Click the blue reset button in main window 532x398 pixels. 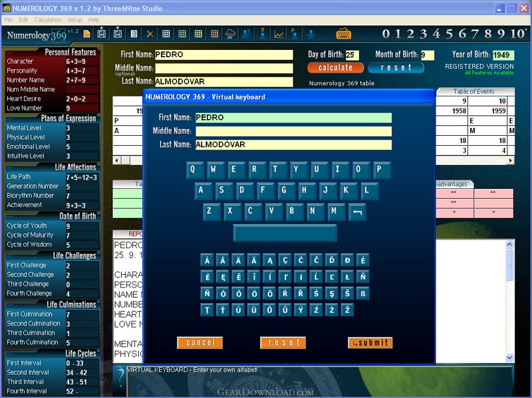(x=396, y=68)
